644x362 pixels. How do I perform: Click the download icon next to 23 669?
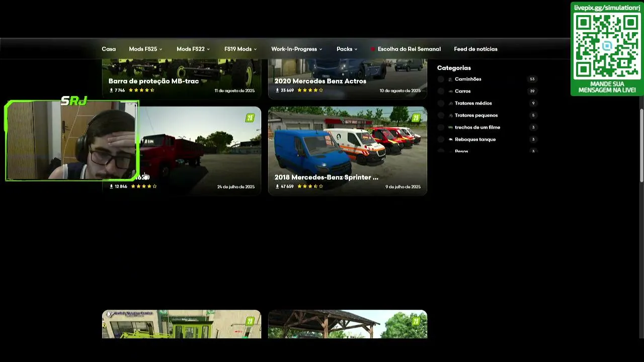click(277, 90)
